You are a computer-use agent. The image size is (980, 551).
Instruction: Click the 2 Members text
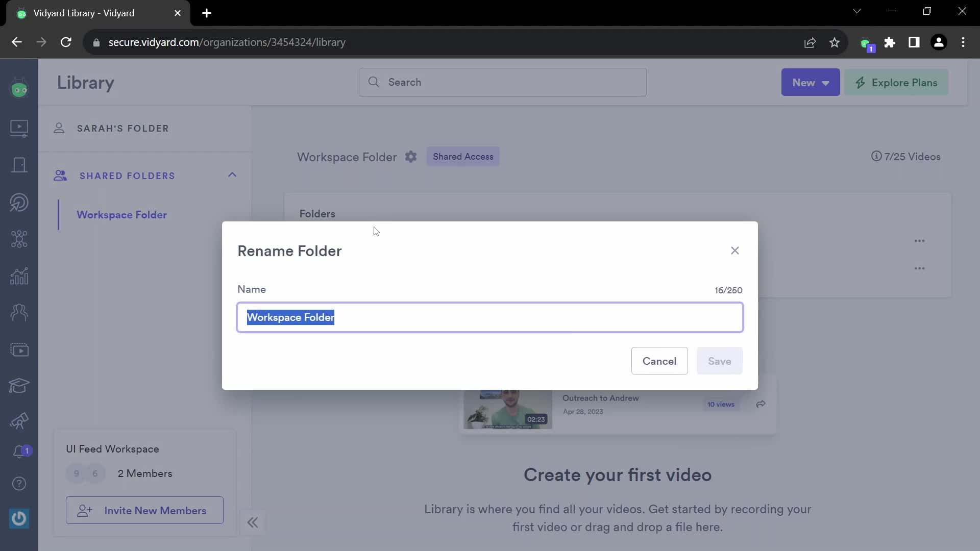145,473
